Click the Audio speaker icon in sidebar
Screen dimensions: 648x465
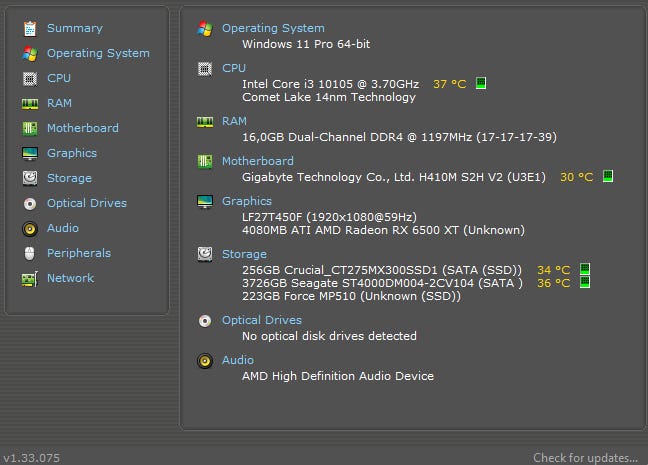(29, 228)
